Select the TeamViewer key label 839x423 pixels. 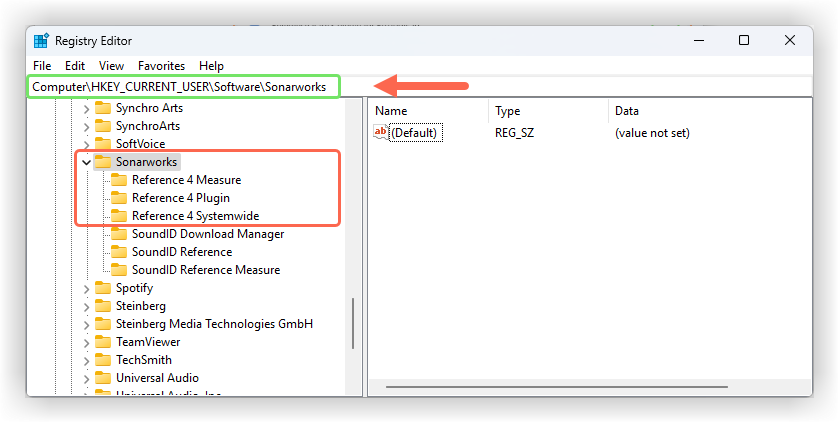(x=148, y=342)
